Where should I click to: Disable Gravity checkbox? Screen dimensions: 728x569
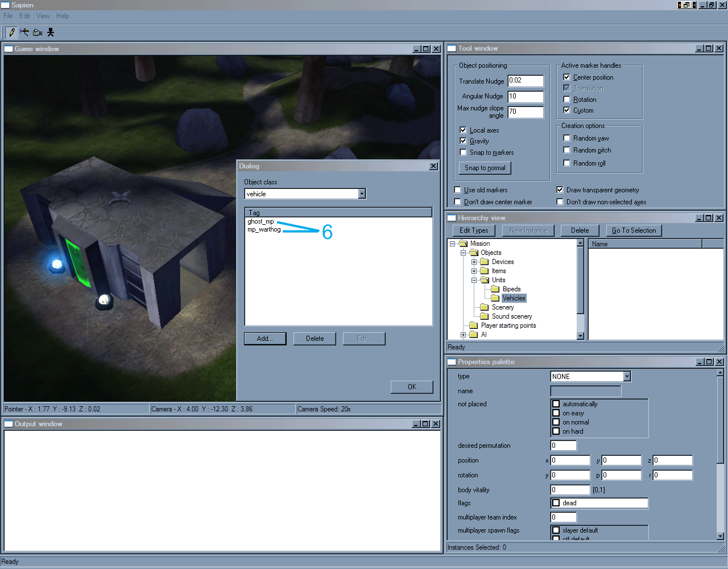pos(463,141)
